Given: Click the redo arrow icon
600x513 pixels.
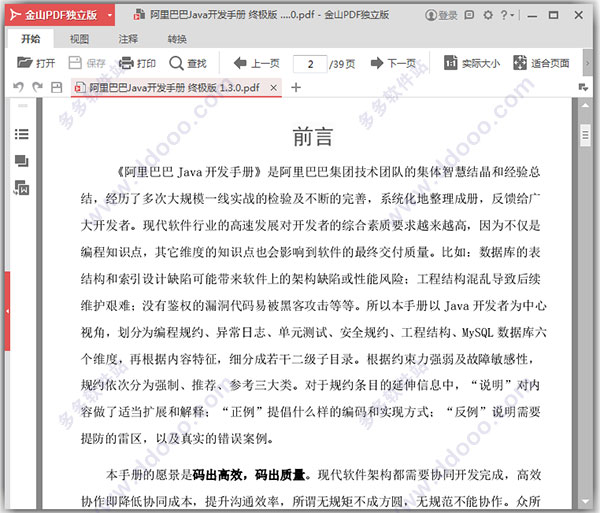Looking at the screenshot, I should (38, 87).
